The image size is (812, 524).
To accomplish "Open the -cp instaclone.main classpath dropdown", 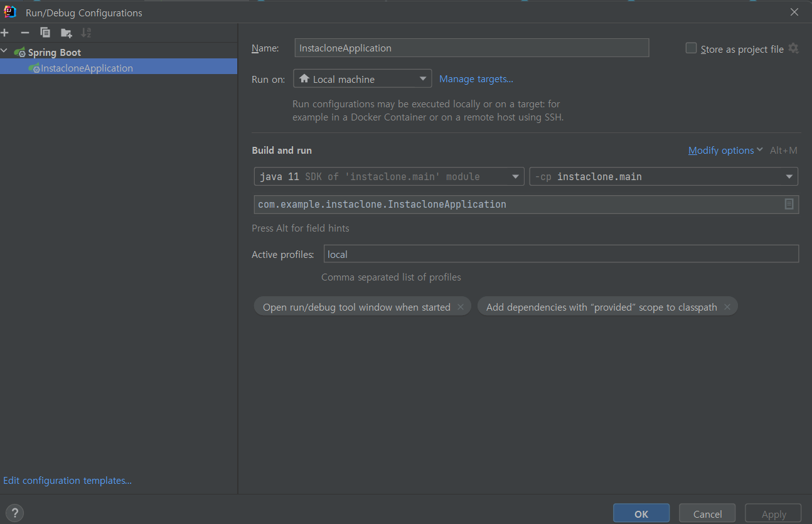I will pos(663,176).
